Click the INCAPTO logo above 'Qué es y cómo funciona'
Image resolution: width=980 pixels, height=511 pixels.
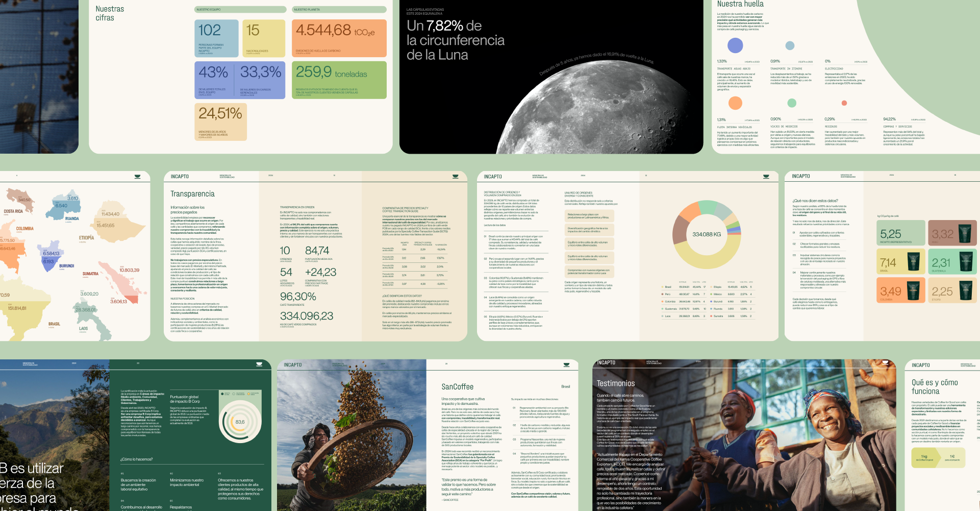pos(921,366)
